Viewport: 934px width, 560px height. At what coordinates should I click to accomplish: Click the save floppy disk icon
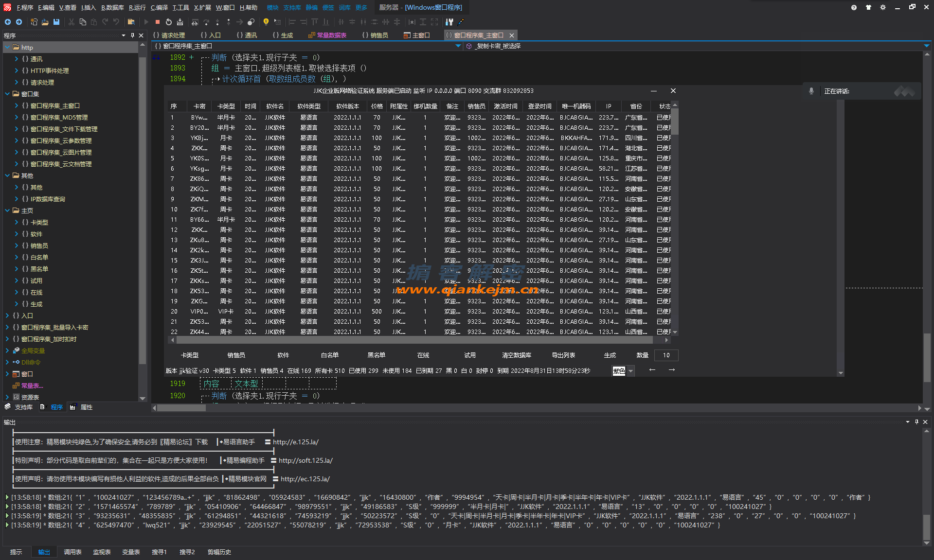coord(56,22)
